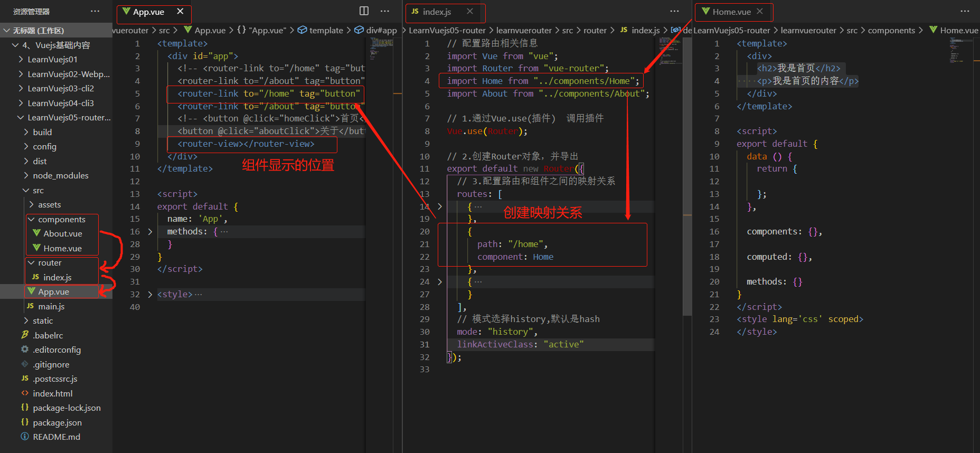Click the index.js editor vertical scrollbar

click(687, 177)
